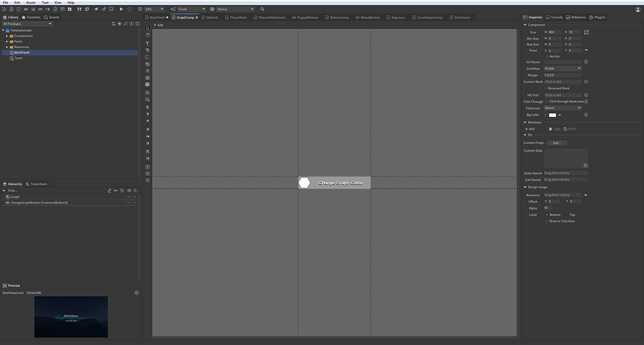
Task: Click Add under Relations section
Action: point(530,129)
